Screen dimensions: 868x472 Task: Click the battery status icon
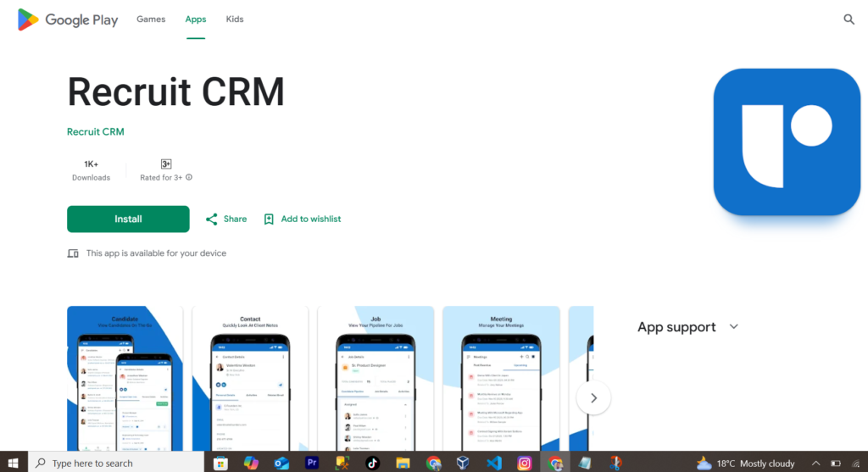click(x=836, y=464)
